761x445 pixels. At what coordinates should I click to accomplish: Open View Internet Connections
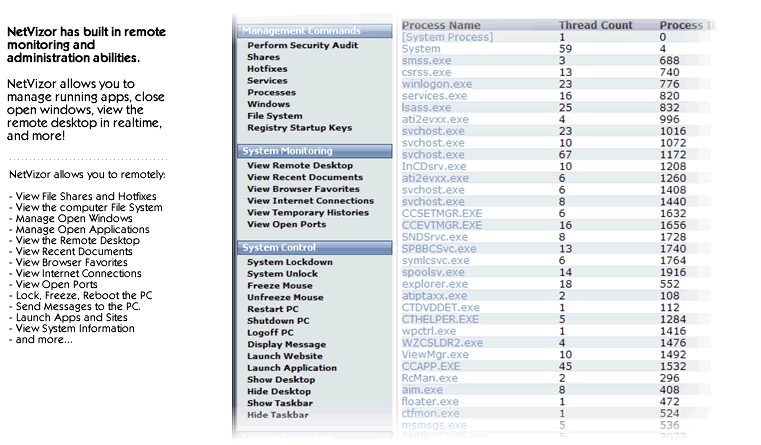click(308, 201)
